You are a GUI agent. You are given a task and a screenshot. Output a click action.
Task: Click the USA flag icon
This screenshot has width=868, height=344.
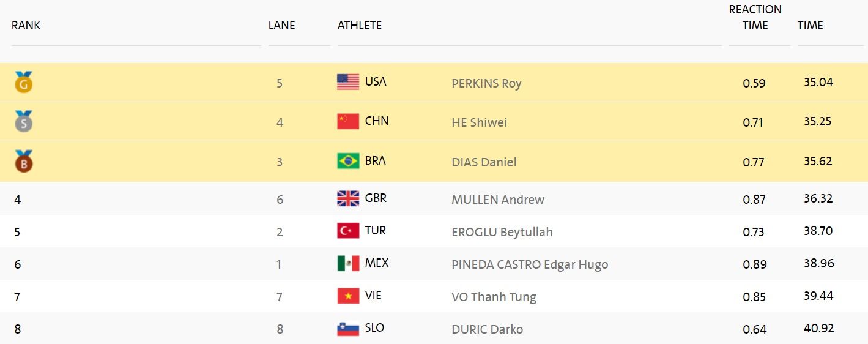coord(348,82)
